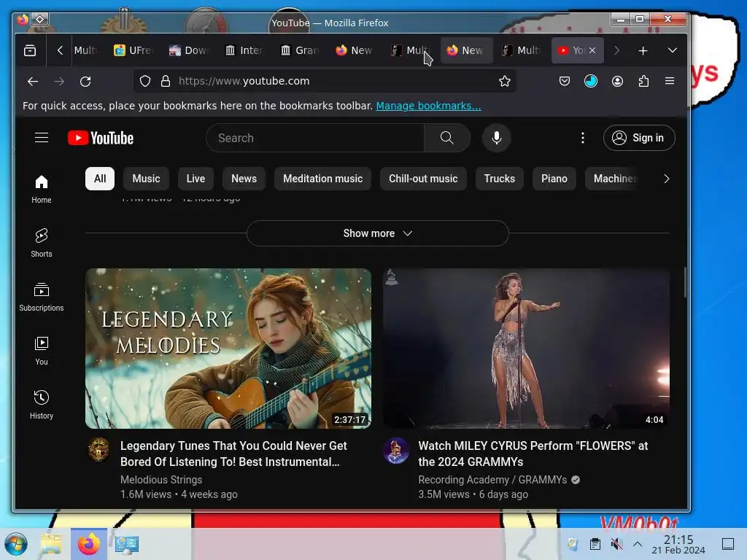Reload the current YouTube page
747x560 pixels.
click(x=86, y=82)
